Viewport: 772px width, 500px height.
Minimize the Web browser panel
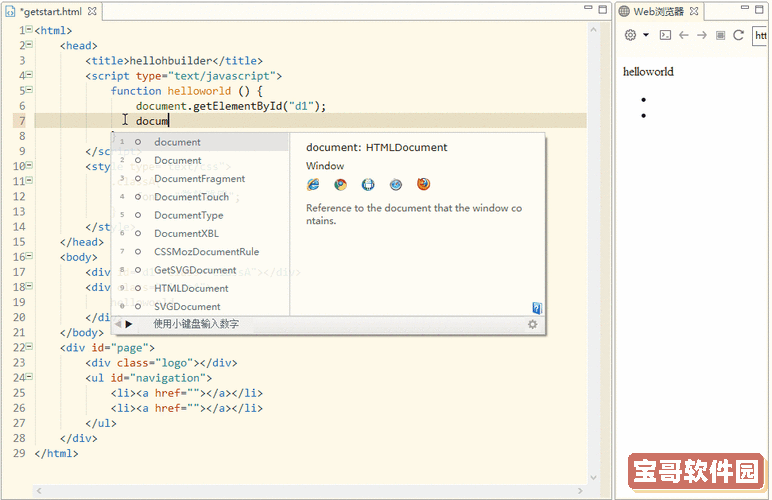tap(745, 8)
